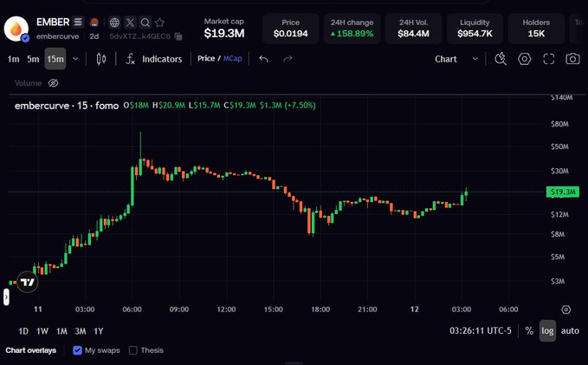Viewport: 588px width, 365px height.
Task: Click the blue verified badge on logo
Action: (x=25, y=38)
